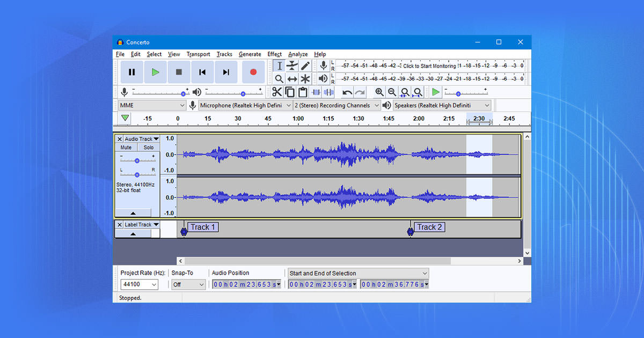Viewport: 644px width, 338px height.
Task: Select the Envelope tool
Action: point(292,66)
